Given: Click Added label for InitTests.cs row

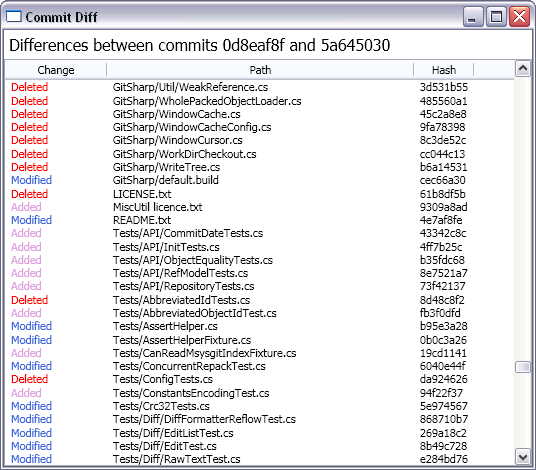Looking at the screenshot, I should (26, 247).
